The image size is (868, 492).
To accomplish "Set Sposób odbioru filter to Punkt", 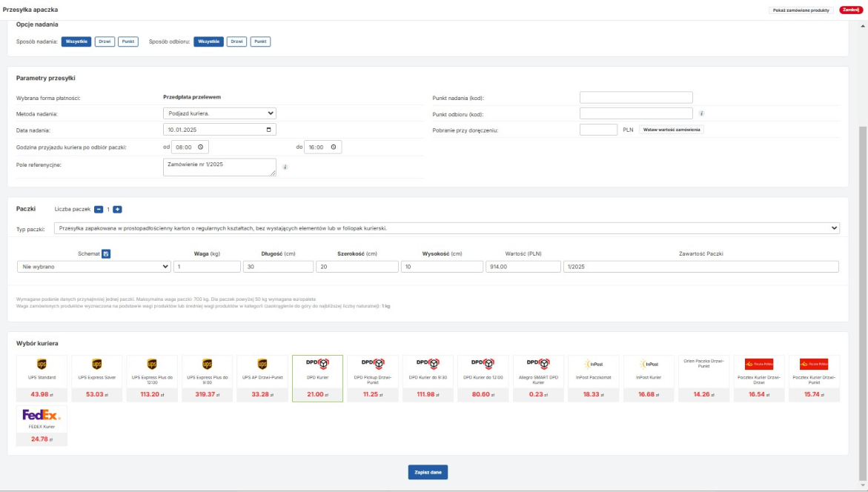I will pyautogui.click(x=260, y=41).
